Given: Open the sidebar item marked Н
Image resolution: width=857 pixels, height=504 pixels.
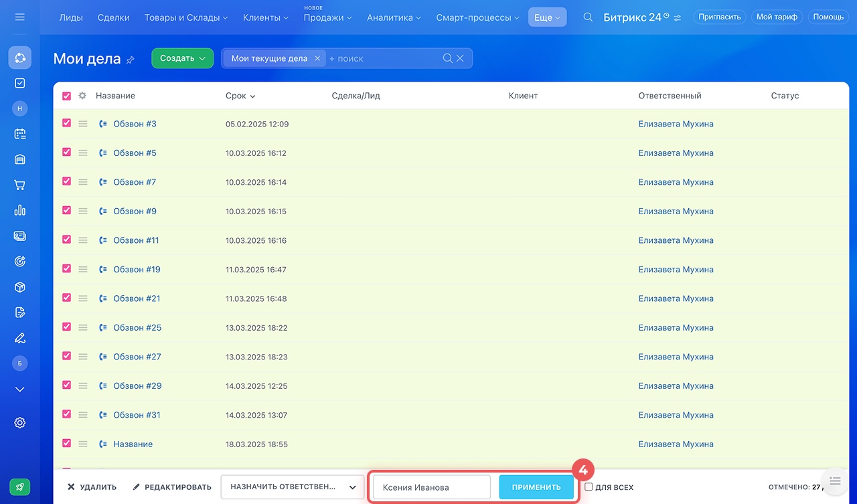Looking at the screenshot, I should [19, 108].
